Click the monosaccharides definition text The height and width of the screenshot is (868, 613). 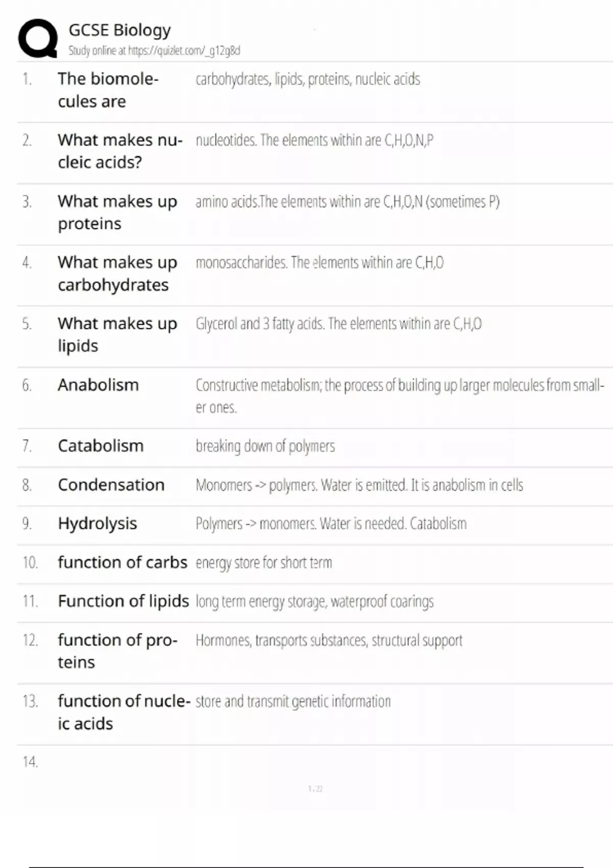point(319,262)
